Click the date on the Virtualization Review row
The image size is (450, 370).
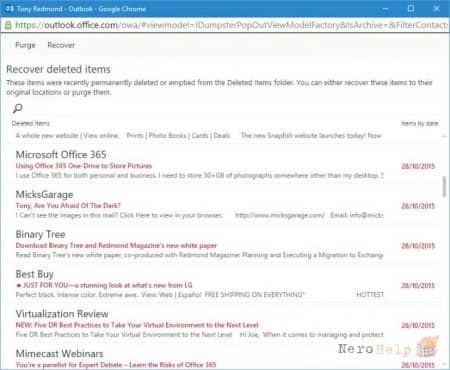coord(418,325)
